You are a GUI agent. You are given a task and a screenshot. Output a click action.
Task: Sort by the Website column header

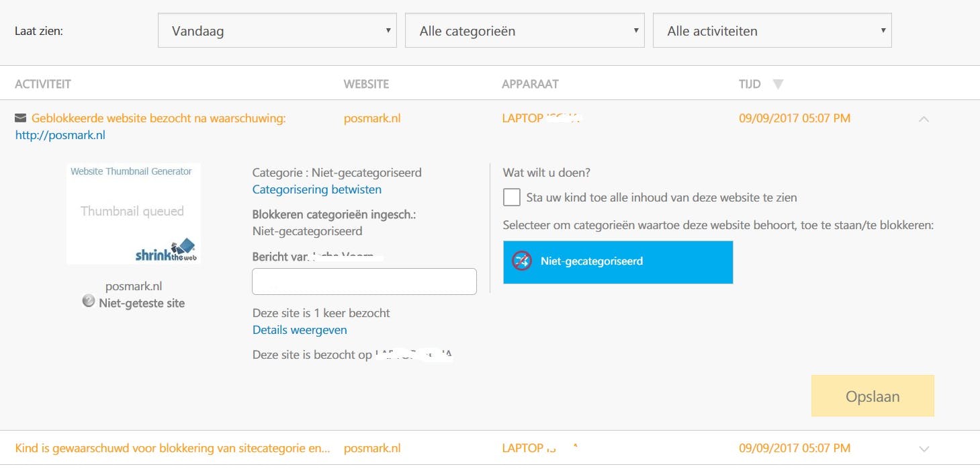click(x=366, y=84)
